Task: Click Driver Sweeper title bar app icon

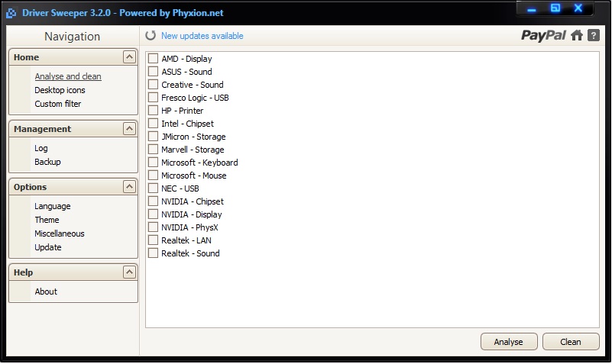Action: point(11,13)
